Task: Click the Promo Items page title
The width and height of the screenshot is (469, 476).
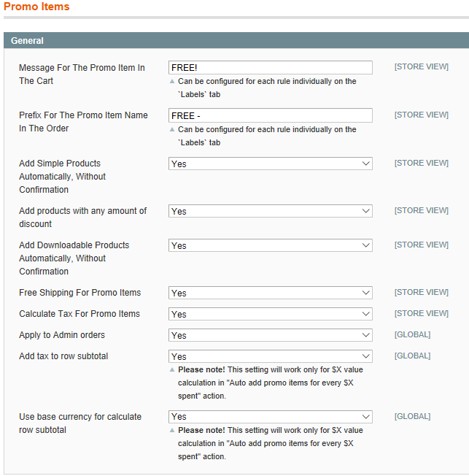Action: coord(36,7)
